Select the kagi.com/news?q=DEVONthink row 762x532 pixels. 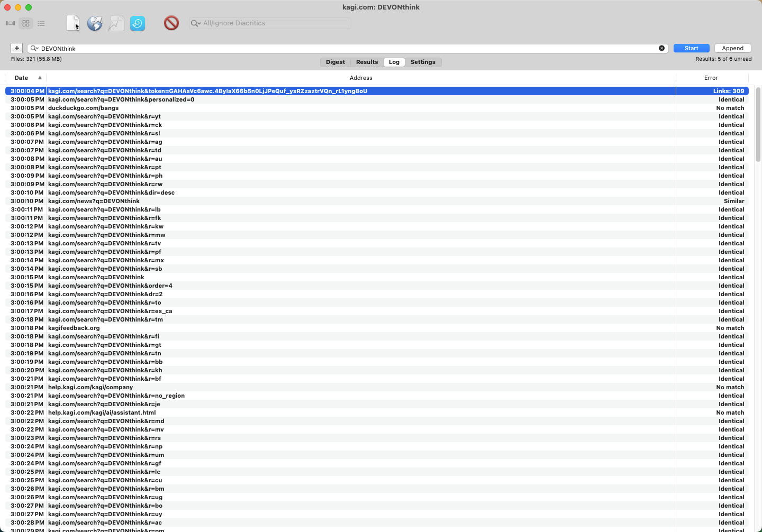pyautogui.click(x=377, y=201)
